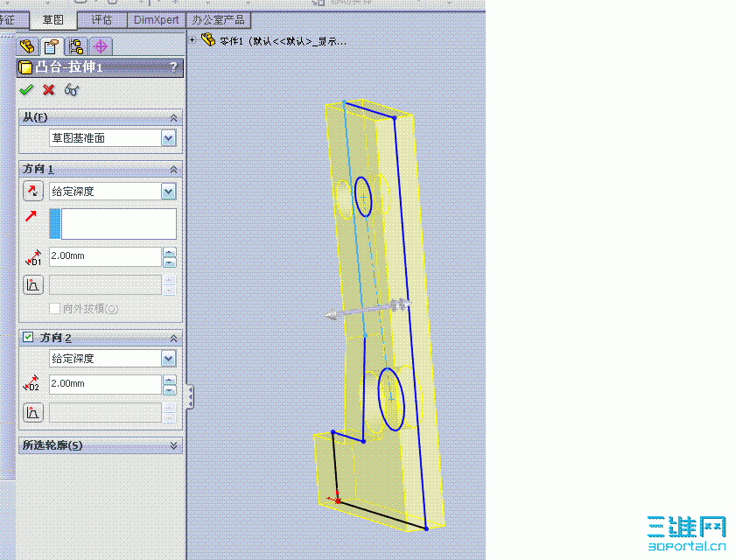Screen dimensions: 735x560
Task: Open the 办公室产品 tab
Action: 218,20
